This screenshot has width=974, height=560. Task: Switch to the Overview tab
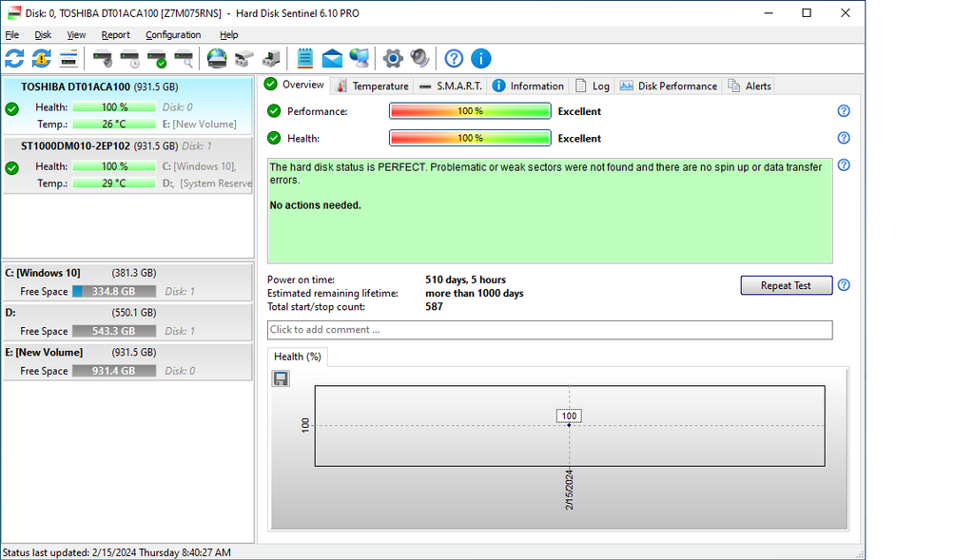[x=295, y=85]
